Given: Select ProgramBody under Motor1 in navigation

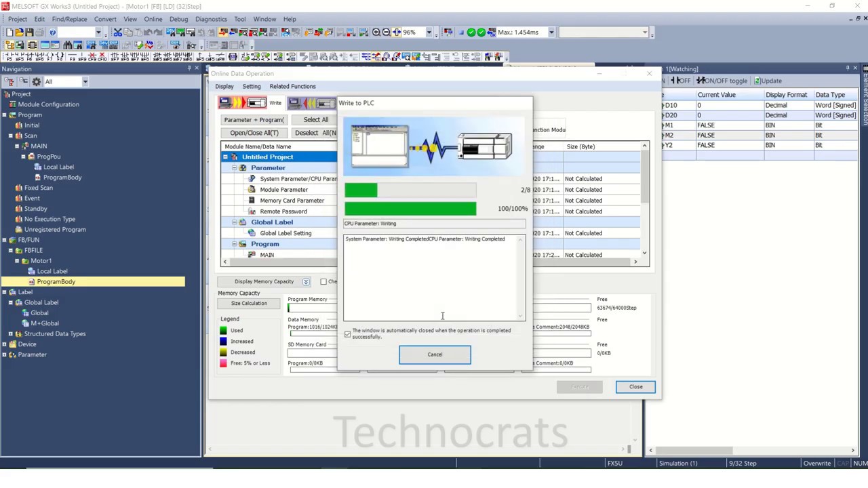Looking at the screenshot, I should click(56, 281).
